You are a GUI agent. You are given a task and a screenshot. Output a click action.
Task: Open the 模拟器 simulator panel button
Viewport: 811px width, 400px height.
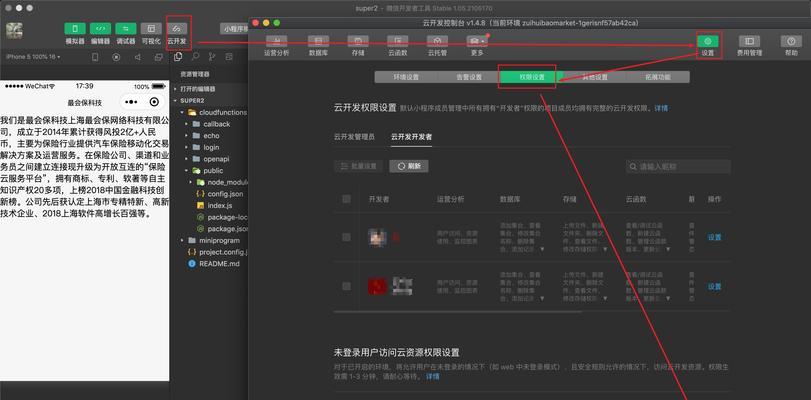(x=75, y=29)
